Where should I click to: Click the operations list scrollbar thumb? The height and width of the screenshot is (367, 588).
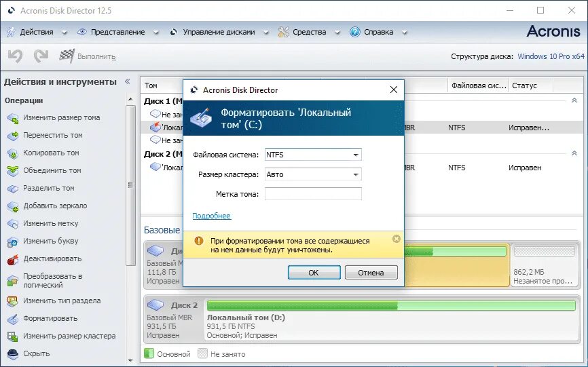(130, 185)
